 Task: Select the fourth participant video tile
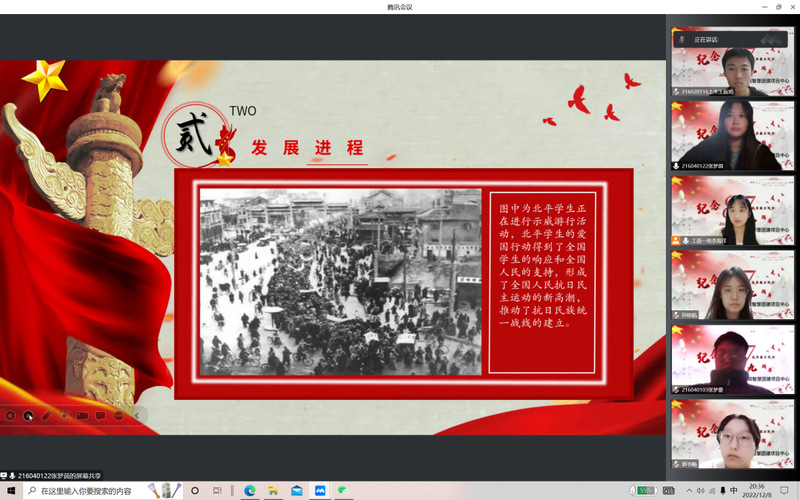coord(733,285)
